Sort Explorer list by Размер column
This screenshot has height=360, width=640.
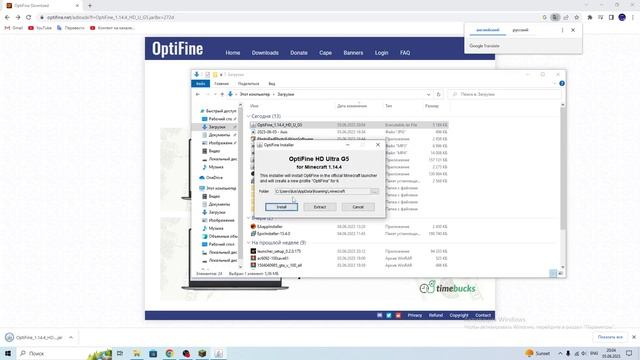pos(432,106)
